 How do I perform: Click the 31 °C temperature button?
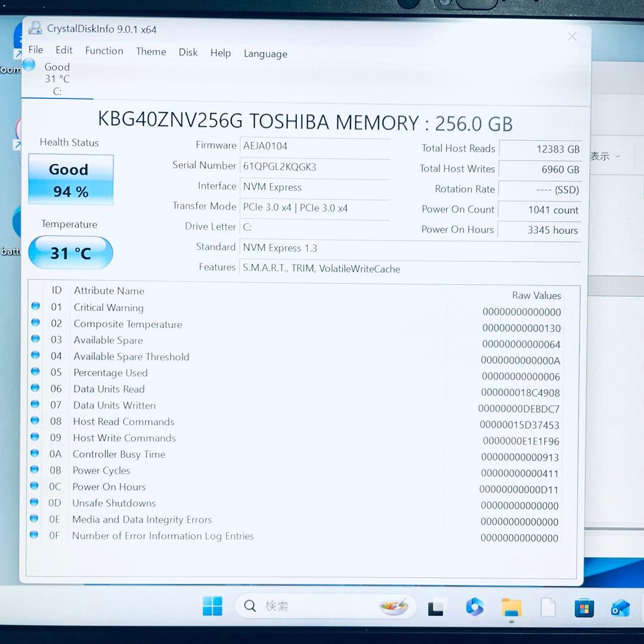70,253
